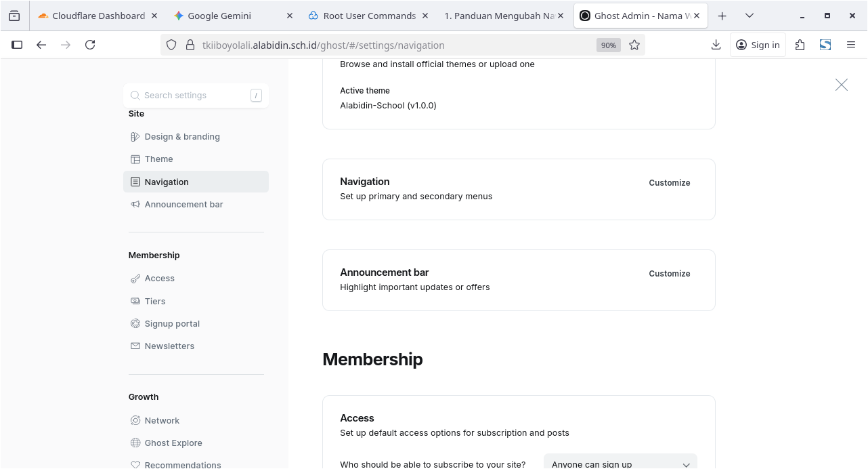Click the Announcement bar megaphone icon
868x469 pixels.
(135, 205)
